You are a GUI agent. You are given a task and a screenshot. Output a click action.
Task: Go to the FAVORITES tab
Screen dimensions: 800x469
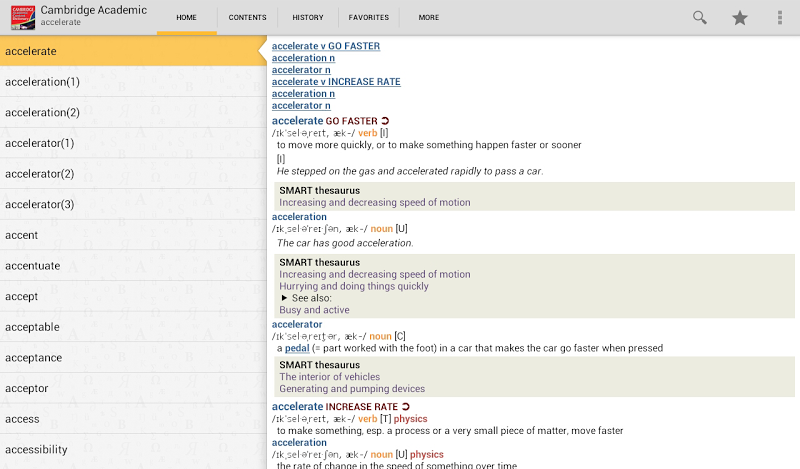click(x=368, y=17)
